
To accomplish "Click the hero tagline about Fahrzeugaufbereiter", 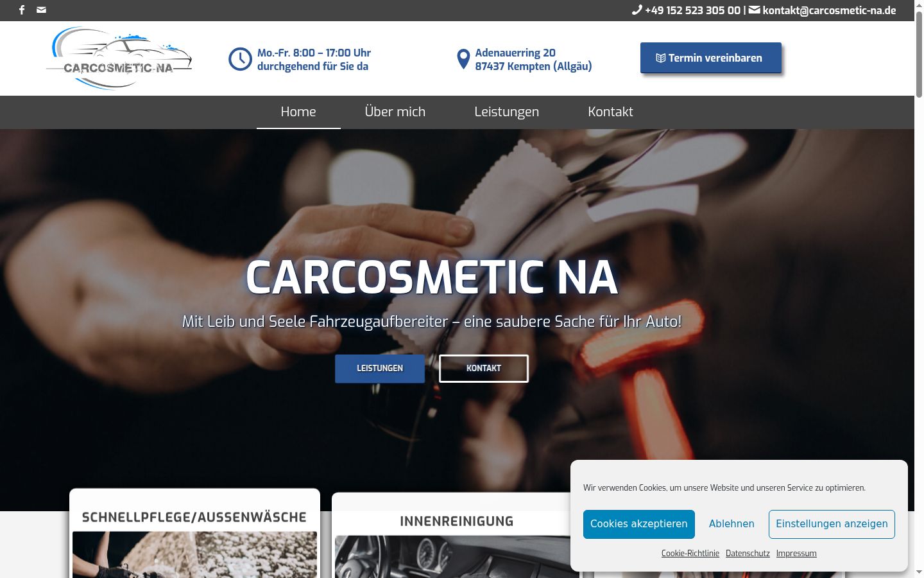I will tap(432, 322).
